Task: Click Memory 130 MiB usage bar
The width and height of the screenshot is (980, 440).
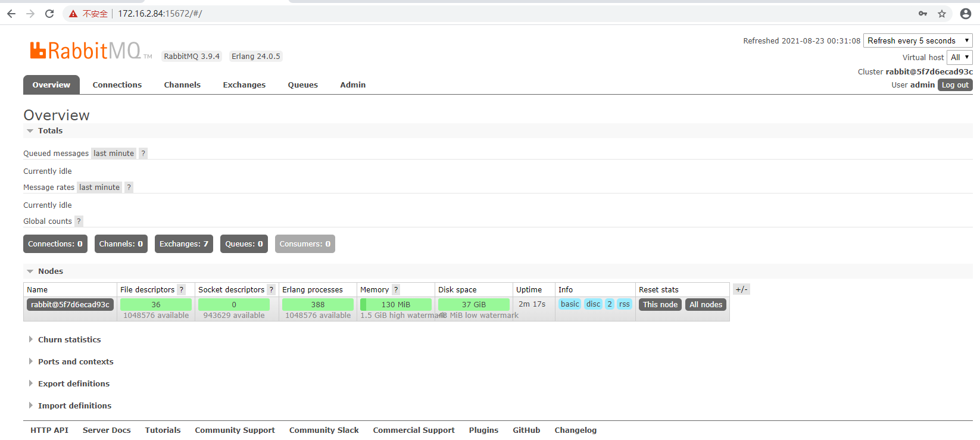Action: 396,305
